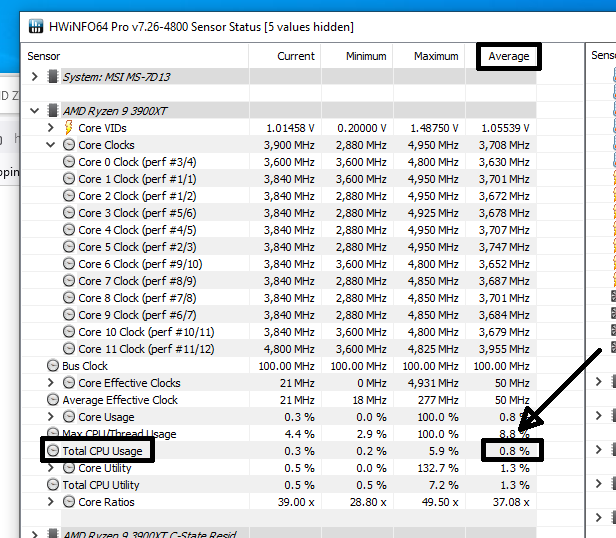The image size is (616, 538).
Task: Click clock icon of Core 0 Clock
Action: coord(69,162)
